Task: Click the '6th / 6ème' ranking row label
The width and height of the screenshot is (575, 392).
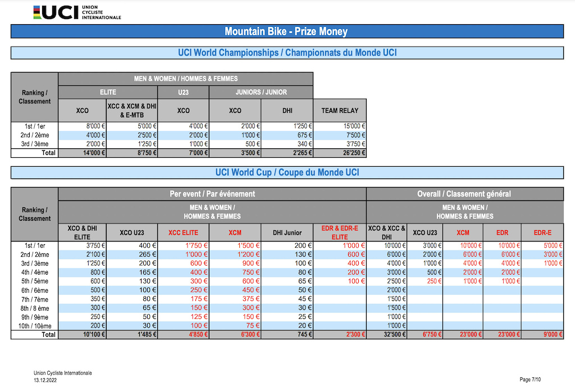Action: (35, 290)
